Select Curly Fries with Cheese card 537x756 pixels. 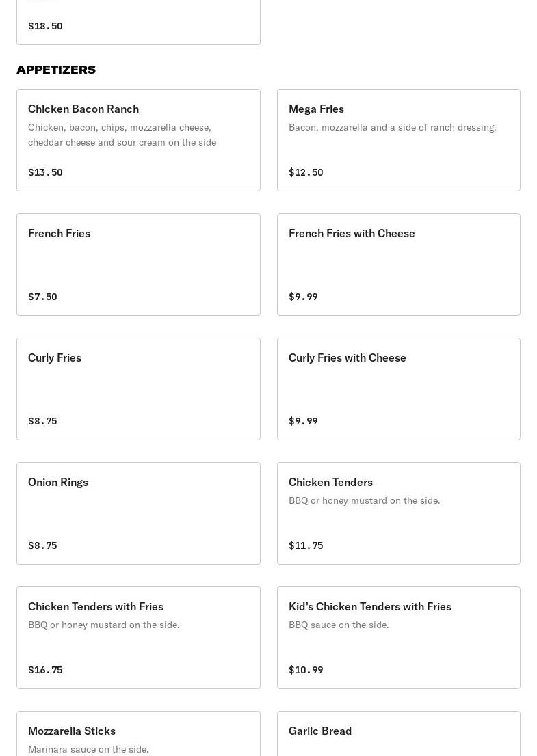point(398,389)
